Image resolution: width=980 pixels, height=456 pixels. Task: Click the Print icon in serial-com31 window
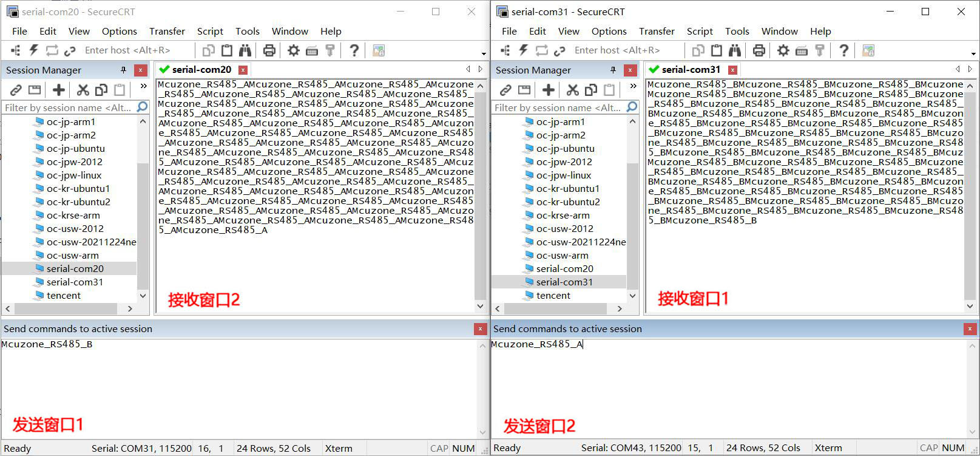759,50
